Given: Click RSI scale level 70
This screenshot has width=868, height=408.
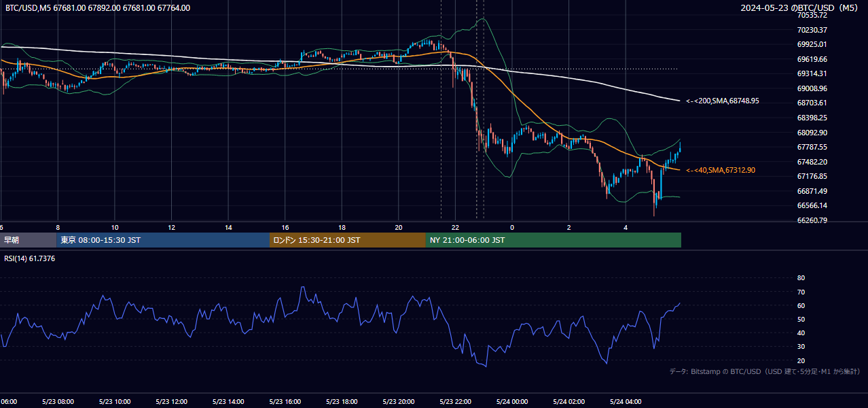Looking at the screenshot, I should point(801,292).
